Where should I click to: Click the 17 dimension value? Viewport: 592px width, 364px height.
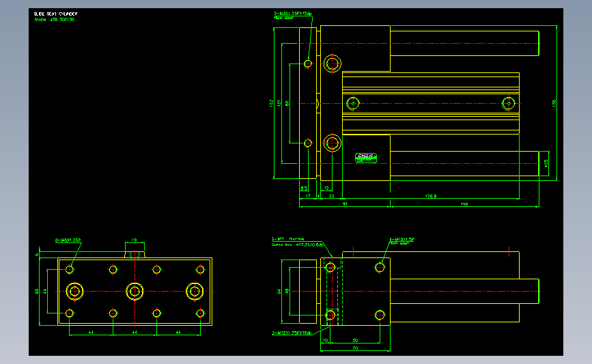pos(308,196)
